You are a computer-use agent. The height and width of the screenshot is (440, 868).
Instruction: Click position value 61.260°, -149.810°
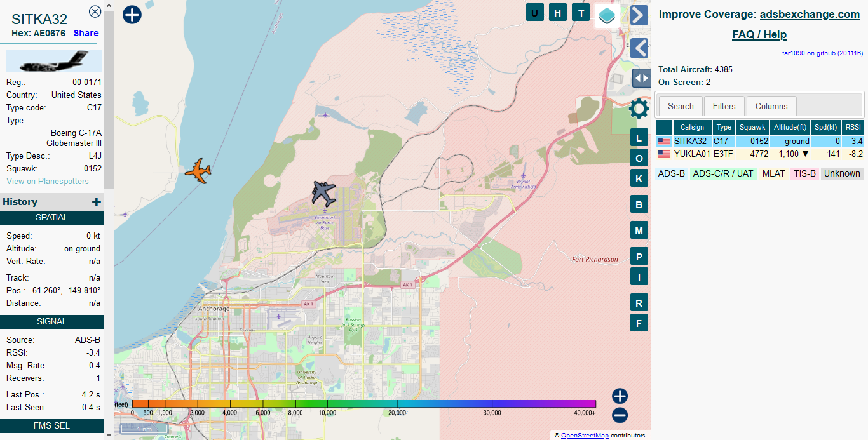pyautogui.click(x=66, y=290)
